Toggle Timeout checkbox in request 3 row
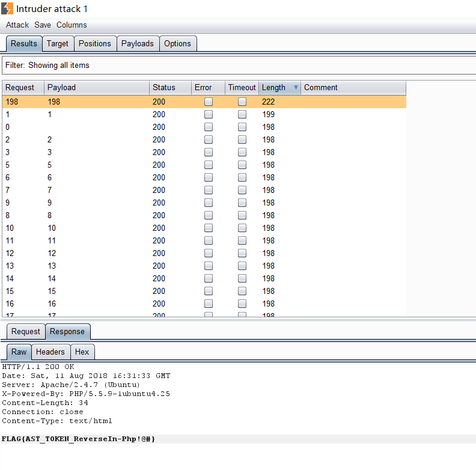This screenshot has height=470, width=476. click(242, 152)
